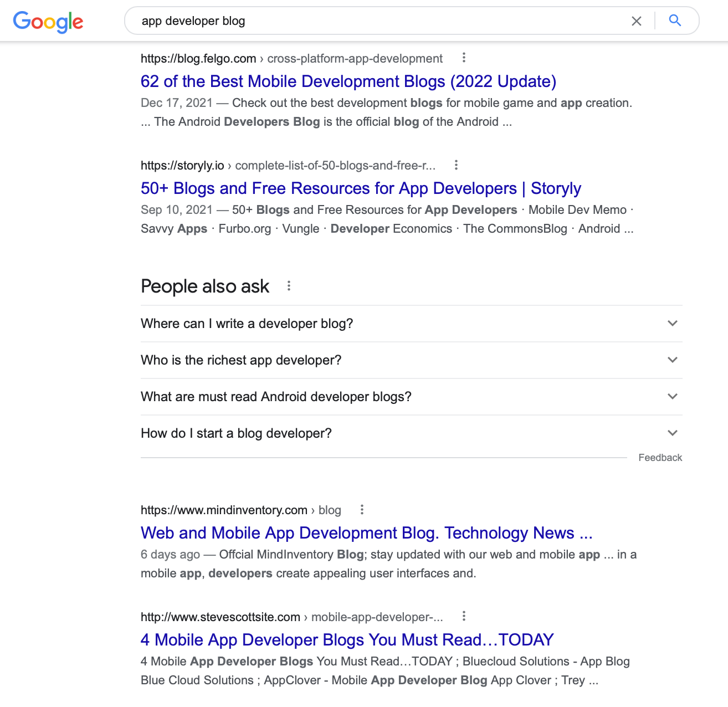Open "Web and Mobile App Development Blog" result
Image resolution: width=728 pixels, height=707 pixels.
click(366, 533)
